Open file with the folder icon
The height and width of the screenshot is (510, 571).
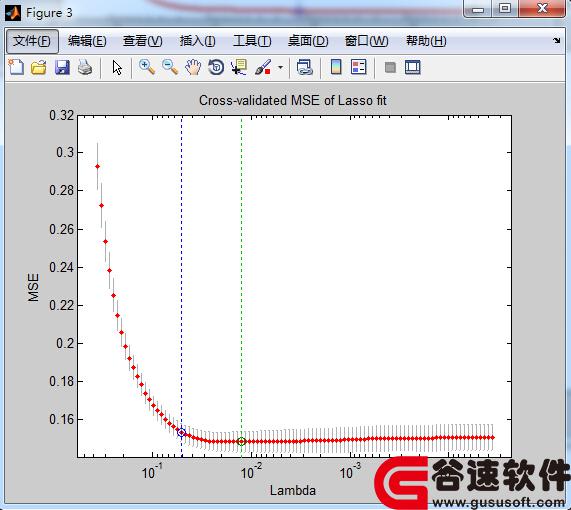point(39,67)
